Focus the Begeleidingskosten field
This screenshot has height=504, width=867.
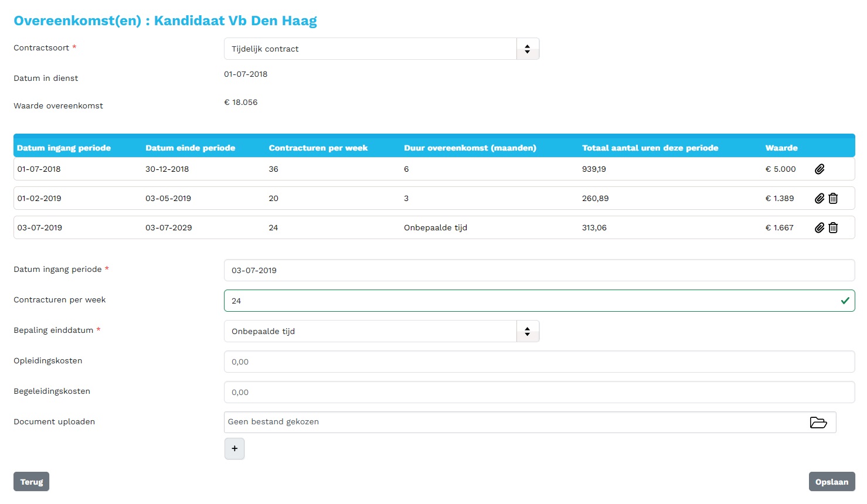pyautogui.click(x=539, y=392)
